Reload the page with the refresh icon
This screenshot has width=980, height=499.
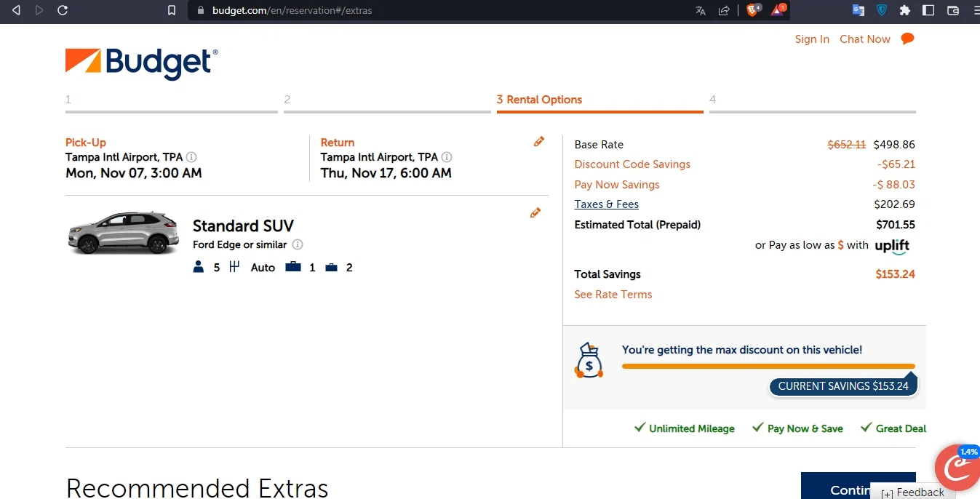[x=63, y=10]
